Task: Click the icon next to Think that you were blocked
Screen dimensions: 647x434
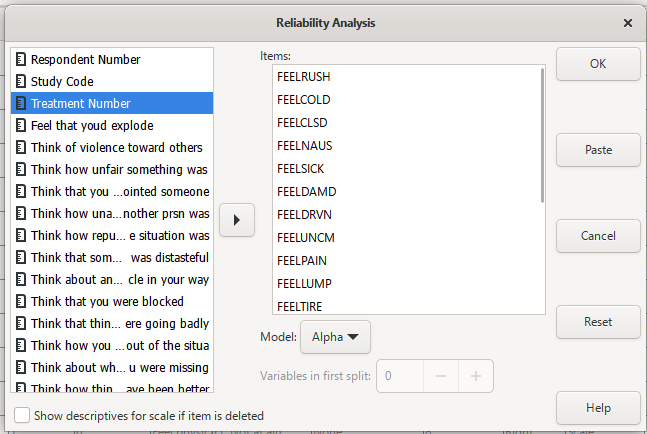Action: 21,301
